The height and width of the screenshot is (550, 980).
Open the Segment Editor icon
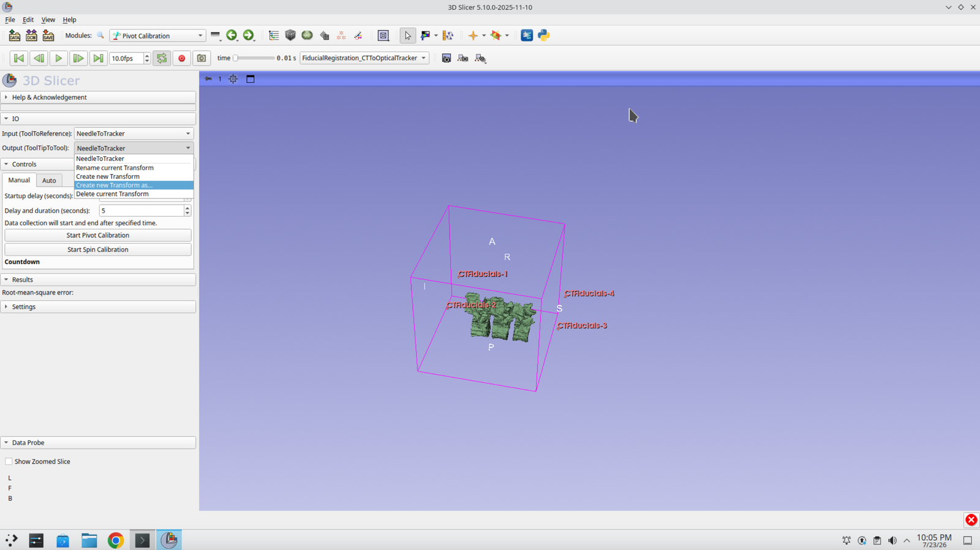tap(358, 36)
